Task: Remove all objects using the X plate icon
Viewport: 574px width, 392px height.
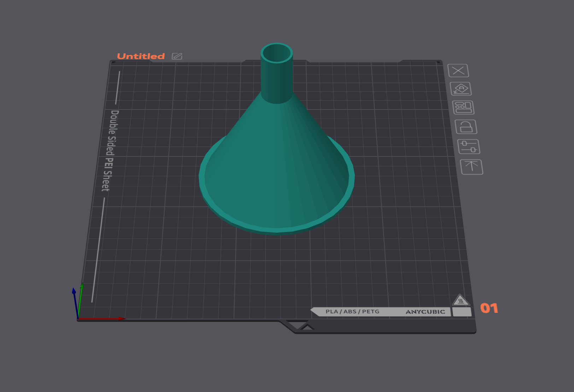Action: click(x=458, y=71)
